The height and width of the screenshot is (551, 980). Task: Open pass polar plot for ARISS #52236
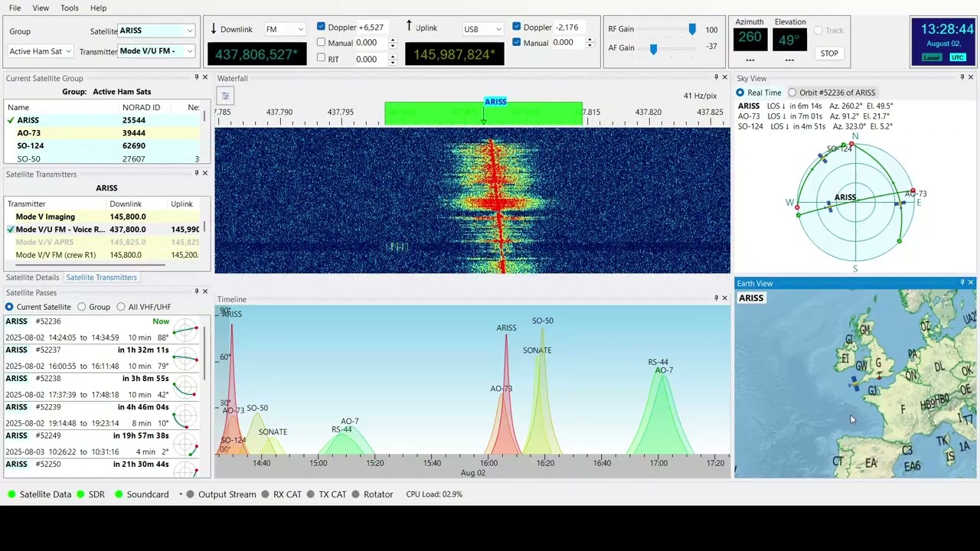[x=185, y=330]
